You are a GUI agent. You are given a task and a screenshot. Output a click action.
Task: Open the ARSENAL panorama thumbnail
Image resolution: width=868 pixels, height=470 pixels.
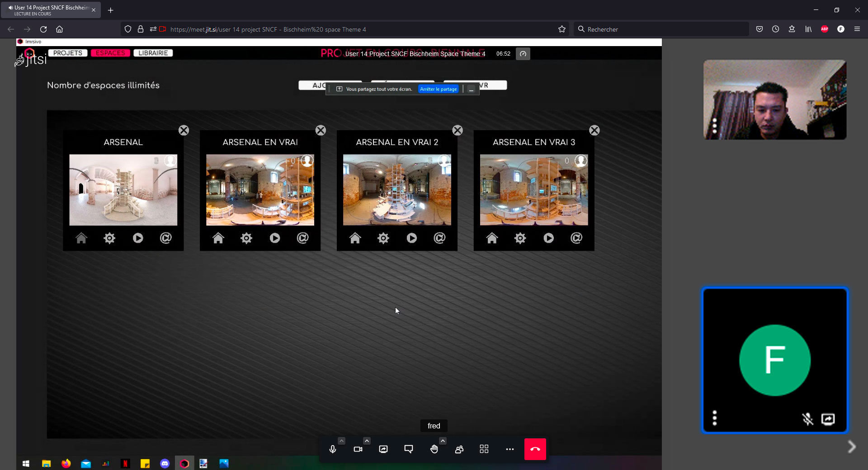coord(123,190)
